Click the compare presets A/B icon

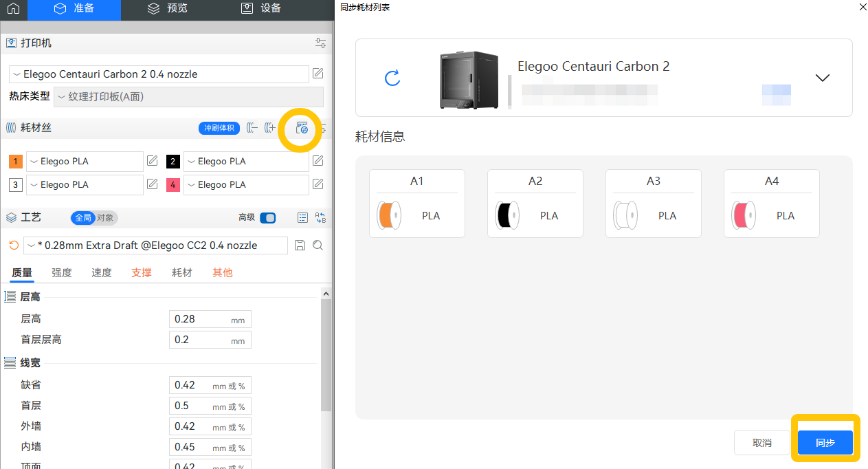(320, 217)
